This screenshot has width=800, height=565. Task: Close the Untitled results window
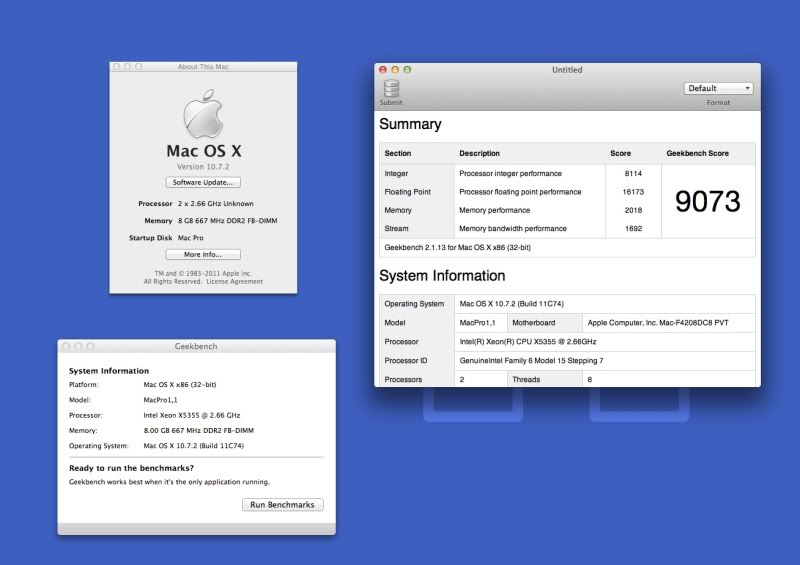[383, 69]
